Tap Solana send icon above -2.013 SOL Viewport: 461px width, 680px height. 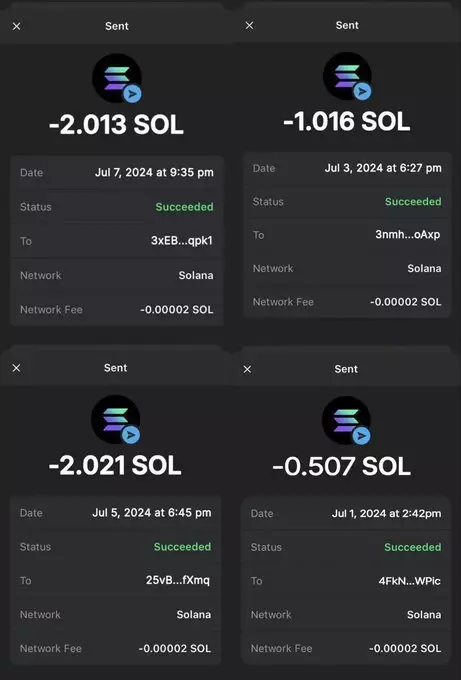[117, 78]
